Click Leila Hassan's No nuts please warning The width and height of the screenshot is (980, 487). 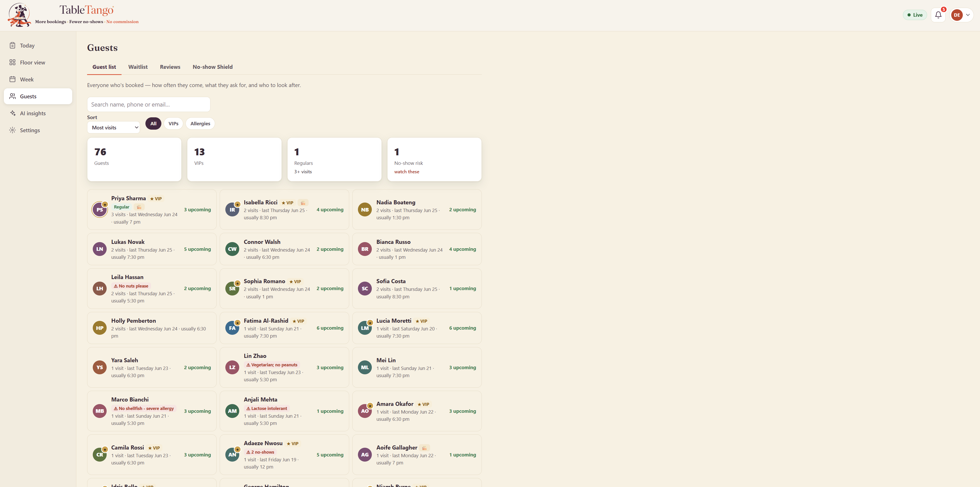[x=131, y=286]
